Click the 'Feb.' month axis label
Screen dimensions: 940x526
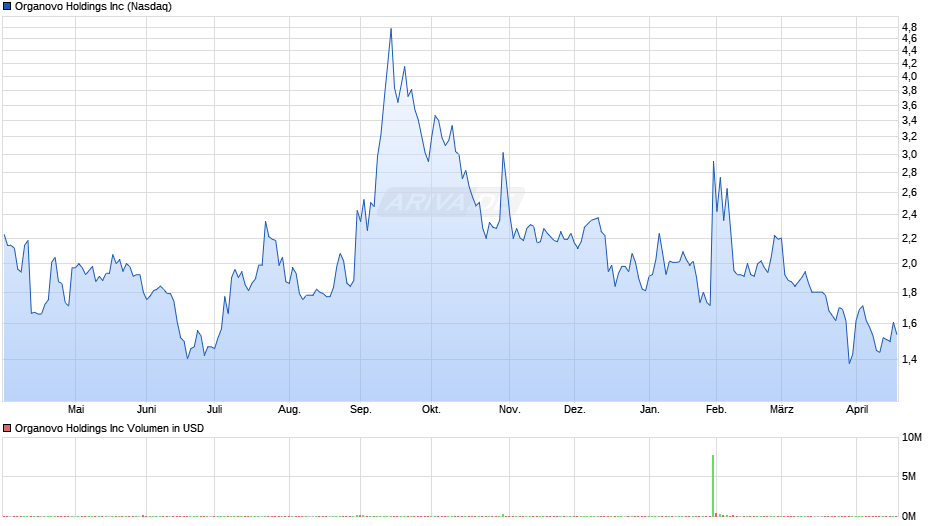[x=716, y=409]
